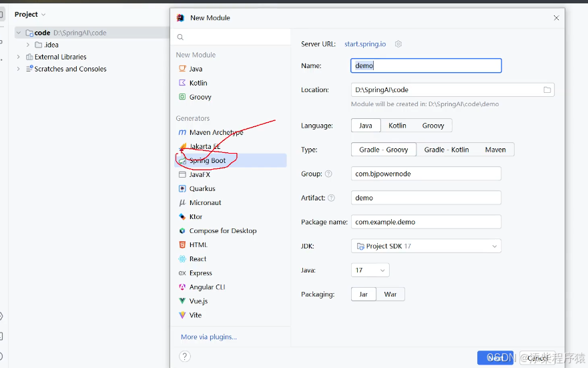Select Jakarta EE generator
The width and height of the screenshot is (588, 368).
(231, 146)
